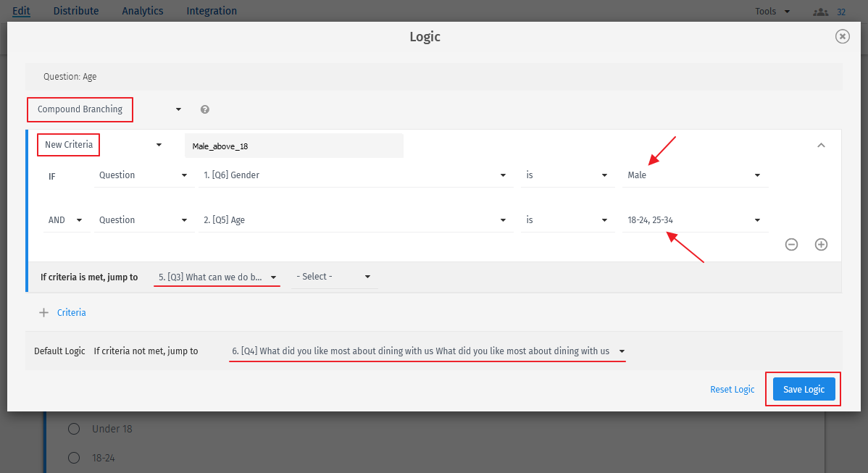Add another condition with the plus icon

821,244
